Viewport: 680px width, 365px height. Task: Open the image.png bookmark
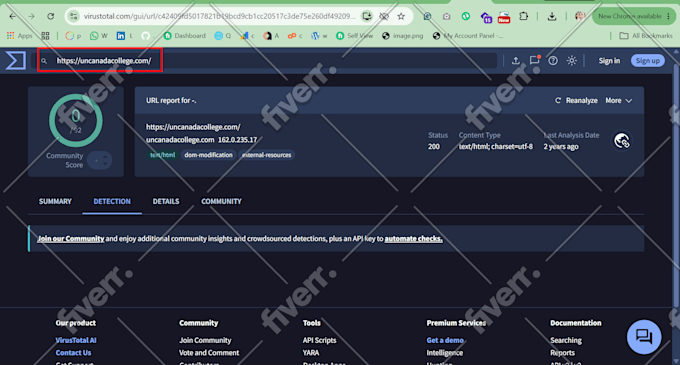tap(402, 36)
